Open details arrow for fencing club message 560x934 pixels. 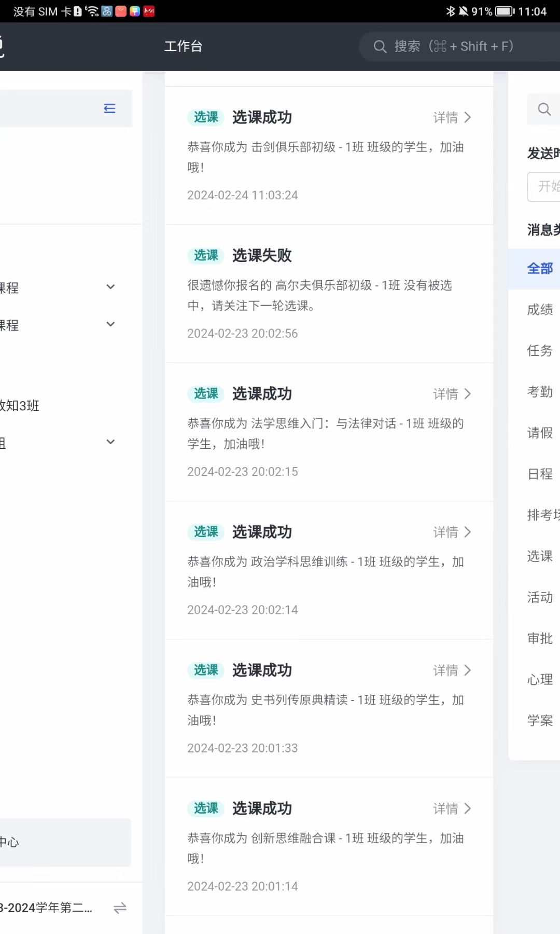tap(468, 118)
